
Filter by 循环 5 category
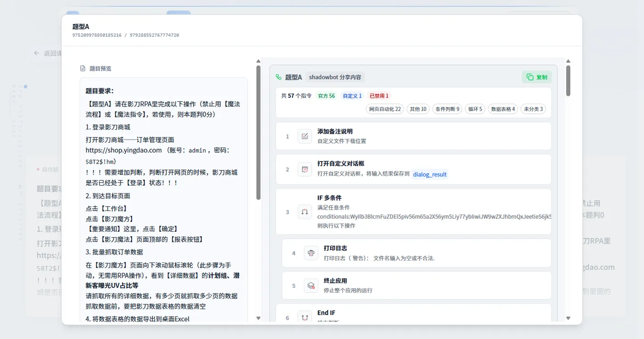pos(475,109)
